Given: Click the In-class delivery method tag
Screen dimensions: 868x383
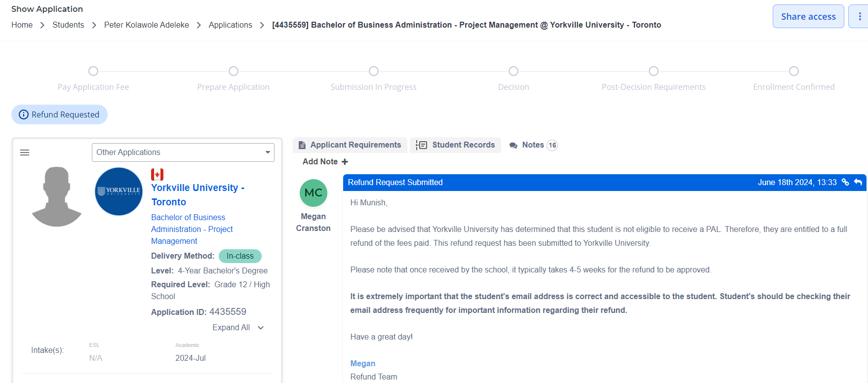Looking at the screenshot, I should pos(240,256).
